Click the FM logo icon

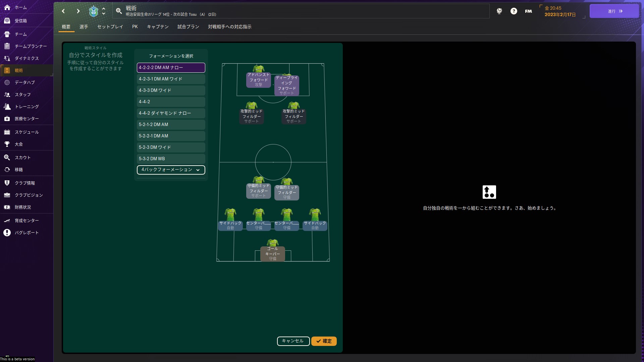click(528, 11)
